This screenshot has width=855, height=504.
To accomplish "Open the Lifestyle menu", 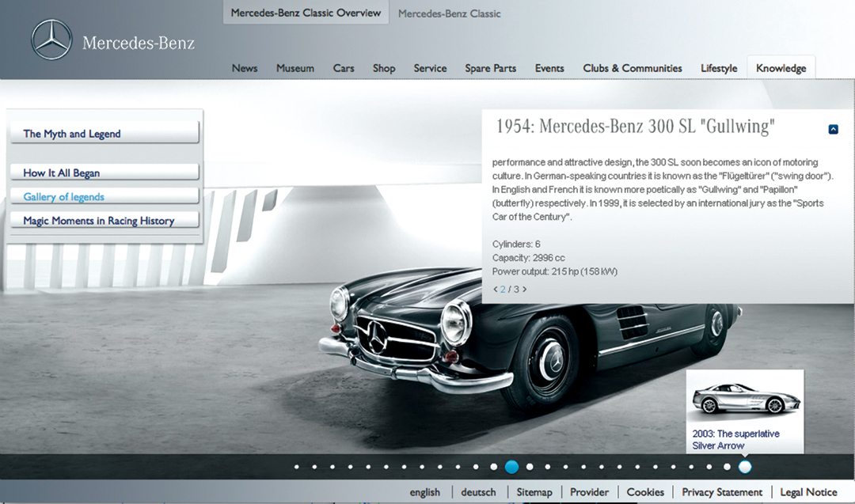I will click(x=719, y=68).
